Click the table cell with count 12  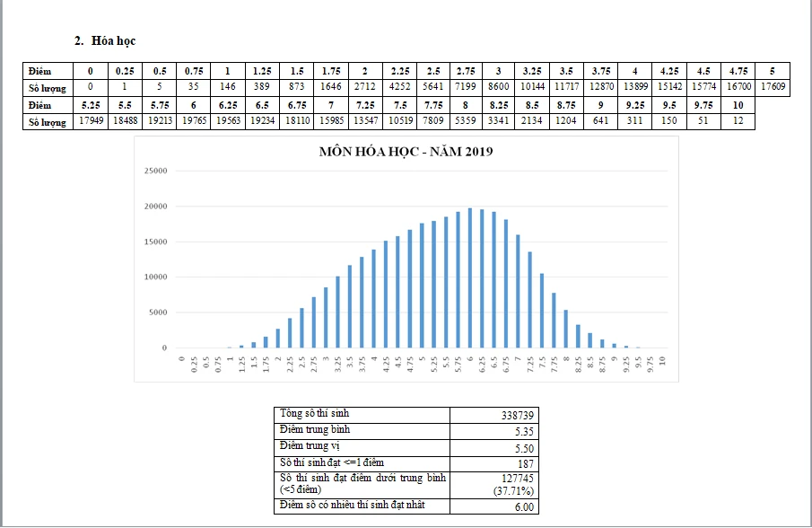(737, 121)
